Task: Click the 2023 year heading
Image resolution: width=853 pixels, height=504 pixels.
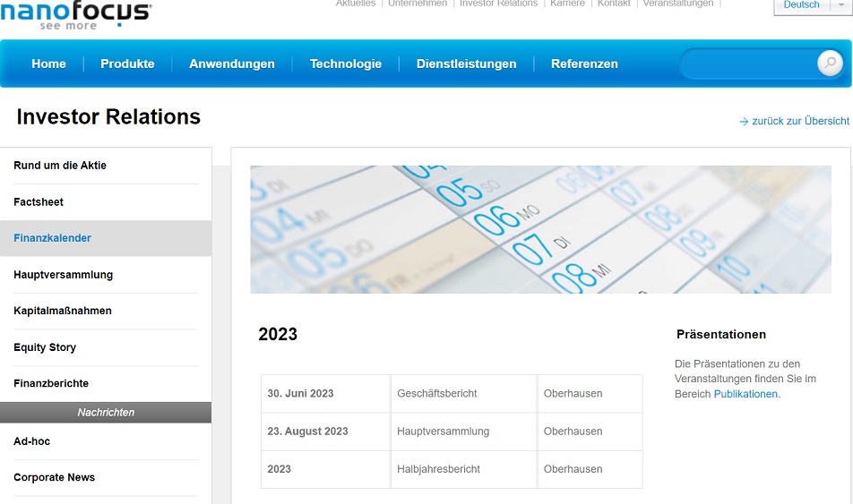Action: (x=278, y=334)
